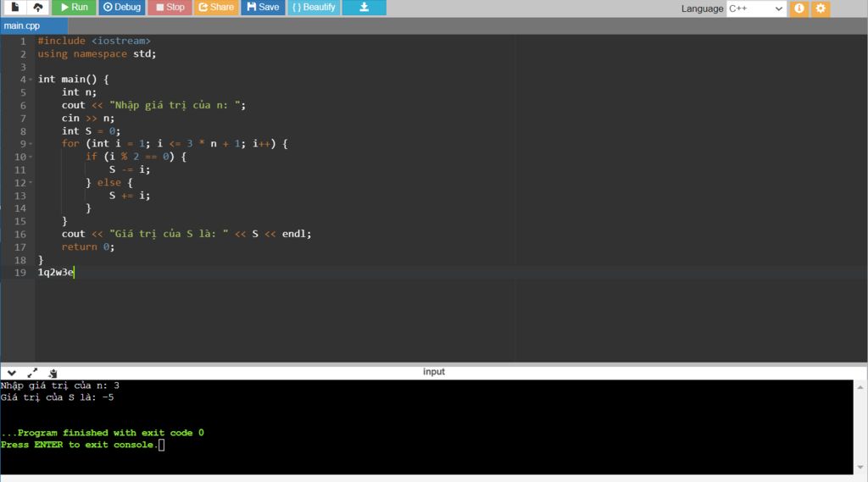Viewport: 868px width, 482px height.
Task: Open the Language C++ dropdown
Action: tap(756, 8)
